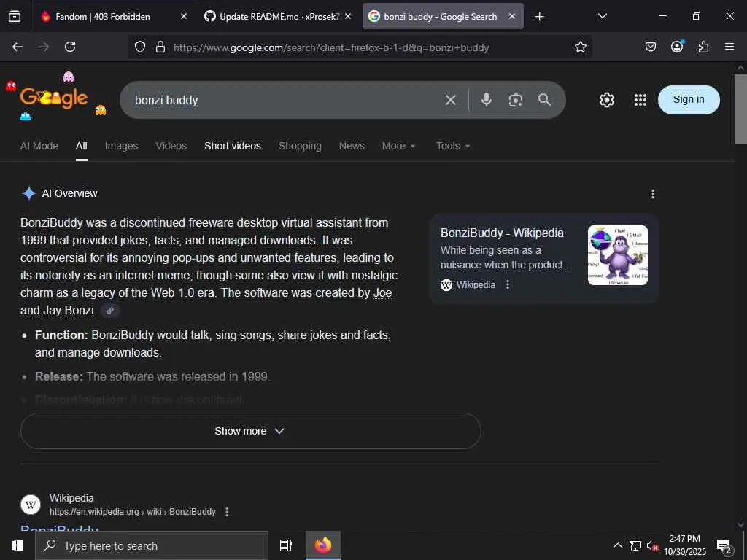Viewport: 747px width, 560px height.
Task: Expand the More search filters
Action: pos(399,146)
